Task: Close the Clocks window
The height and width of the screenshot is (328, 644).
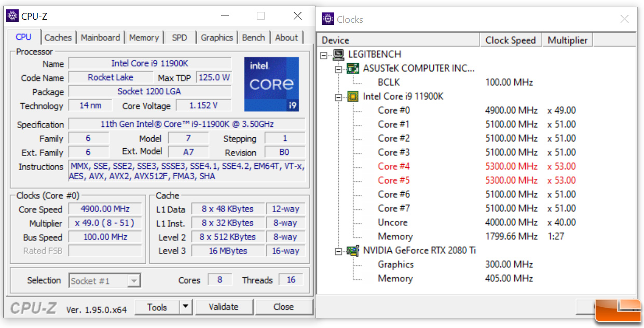Action: [625, 19]
